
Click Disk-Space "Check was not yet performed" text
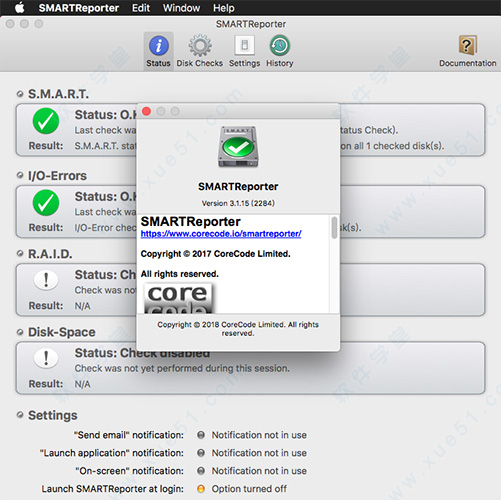(x=182, y=368)
